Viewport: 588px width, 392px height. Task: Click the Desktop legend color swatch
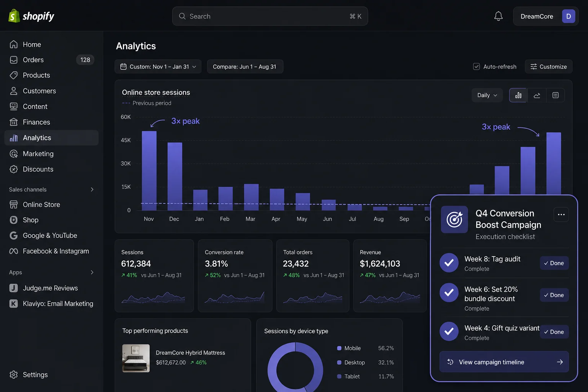pyautogui.click(x=339, y=363)
